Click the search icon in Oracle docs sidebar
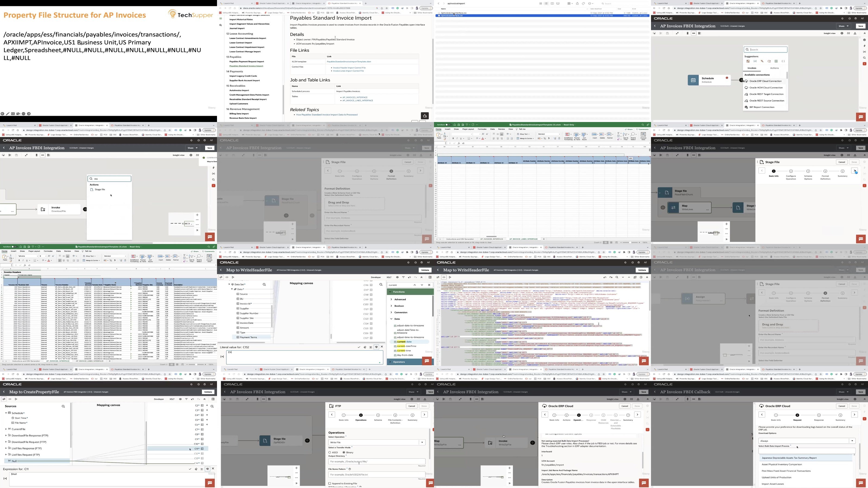868x488 pixels. (221, 25)
